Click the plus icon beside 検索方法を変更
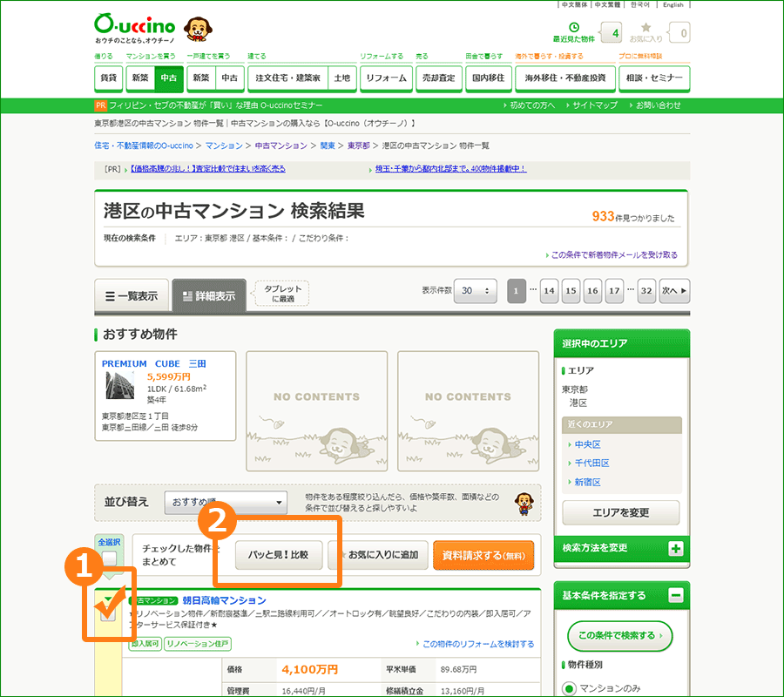 (x=676, y=549)
